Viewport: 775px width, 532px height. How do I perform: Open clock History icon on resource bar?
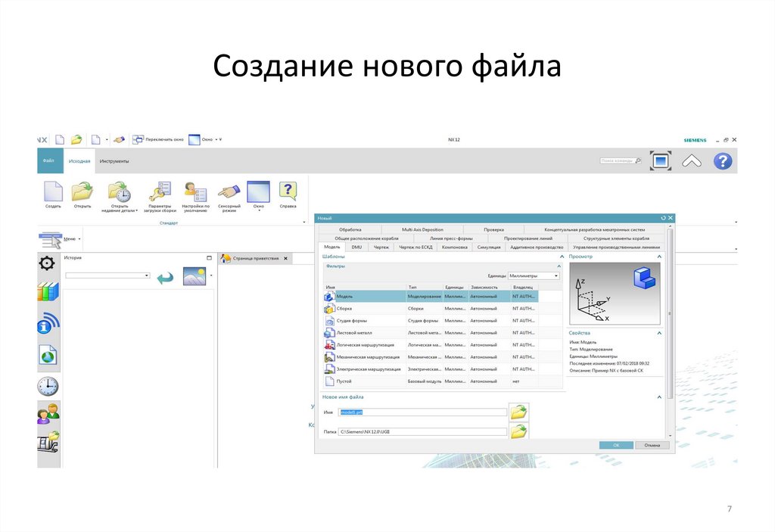coord(48,386)
